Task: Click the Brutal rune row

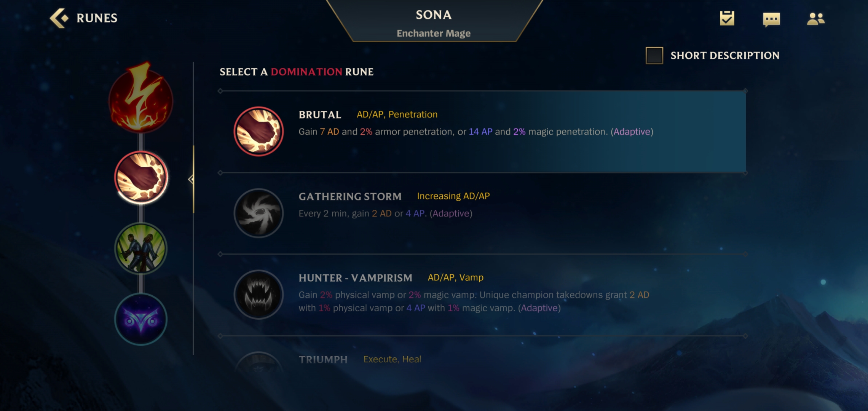Action: (483, 132)
